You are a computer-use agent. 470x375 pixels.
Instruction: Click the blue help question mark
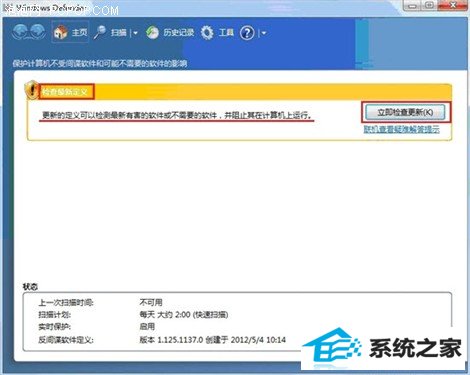point(247,33)
